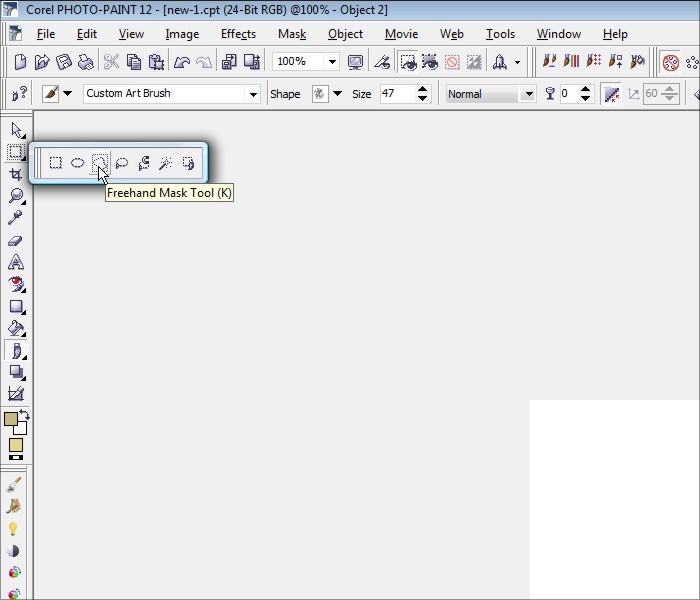Toggle the object marquee visibility button
Viewport: 700px width, 600px height.
pyautogui.click(x=429, y=62)
